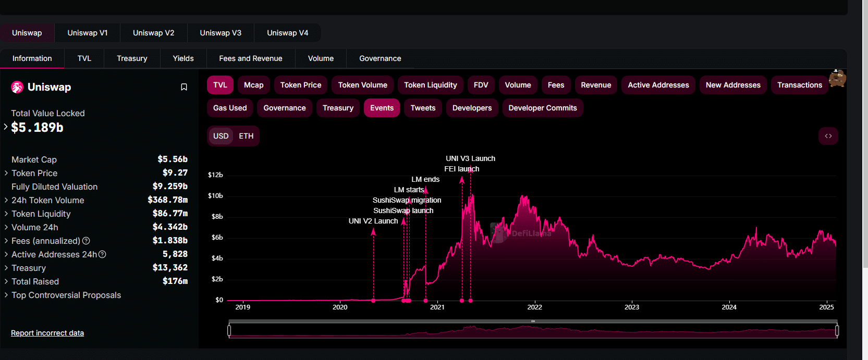The image size is (868, 360).
Task: Enable Tweets on the chart
Action: tap(423, 108)
